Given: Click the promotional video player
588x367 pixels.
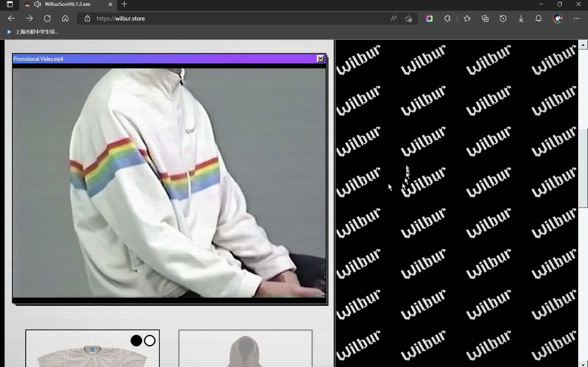Looking at the screenshot, I should pyautogui.click(x=169, y=183).
